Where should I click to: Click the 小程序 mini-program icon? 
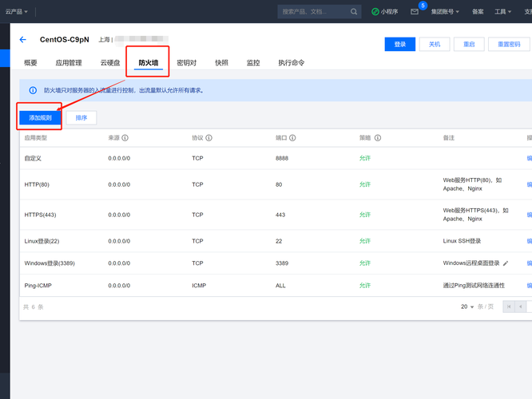pyautogui.click(x=375, y=12)
